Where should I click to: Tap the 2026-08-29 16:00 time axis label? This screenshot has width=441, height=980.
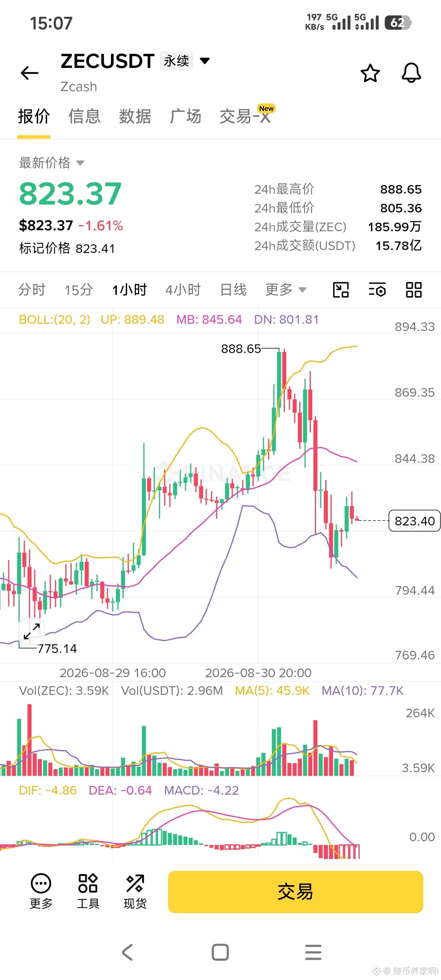pos(113,672)
